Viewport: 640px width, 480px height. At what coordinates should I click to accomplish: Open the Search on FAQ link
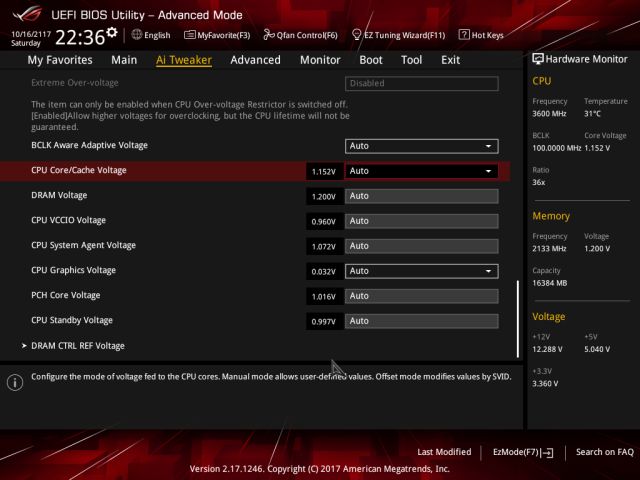604,452
